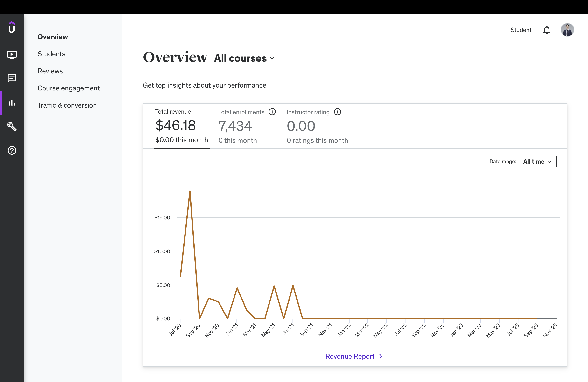Click the Course engagement tab
The width and height of the screenshot is (588, 382).
(x=69, y=88)
